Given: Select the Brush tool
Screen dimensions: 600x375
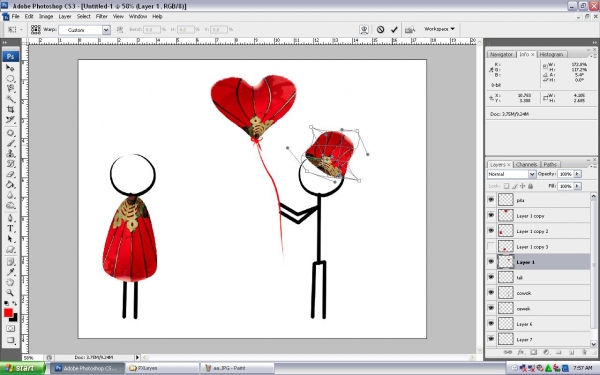Looking at the screenshot, I should [x=10, y=143].
